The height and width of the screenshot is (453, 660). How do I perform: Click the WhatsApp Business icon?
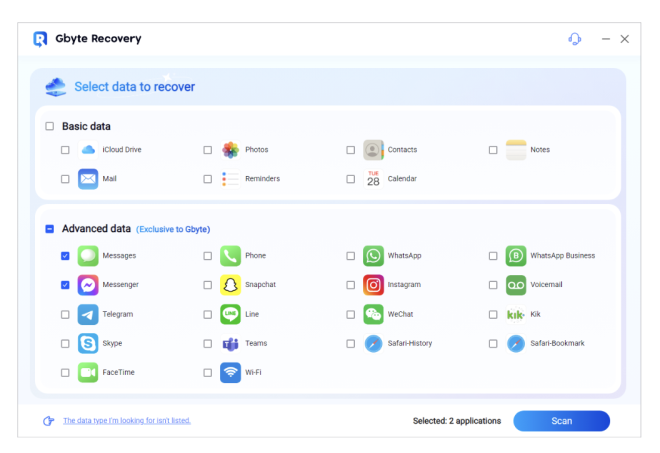[516, 256]
